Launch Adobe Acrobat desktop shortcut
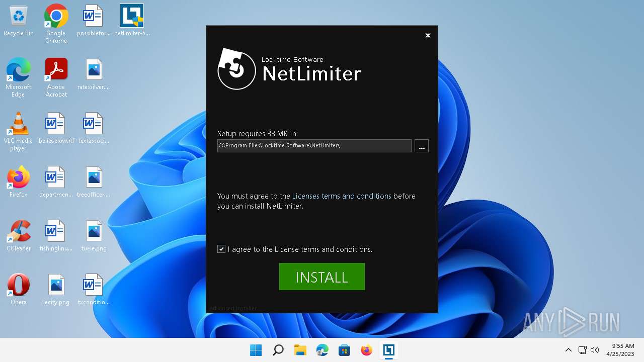The width and height of the screenshot is (644, 362). point(56,77)
